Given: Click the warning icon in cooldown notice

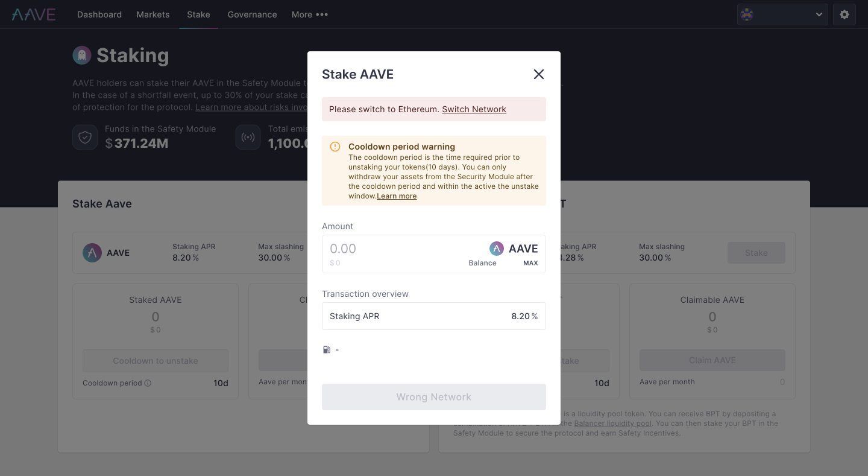Looking at the screenshot, I should 335,147.
